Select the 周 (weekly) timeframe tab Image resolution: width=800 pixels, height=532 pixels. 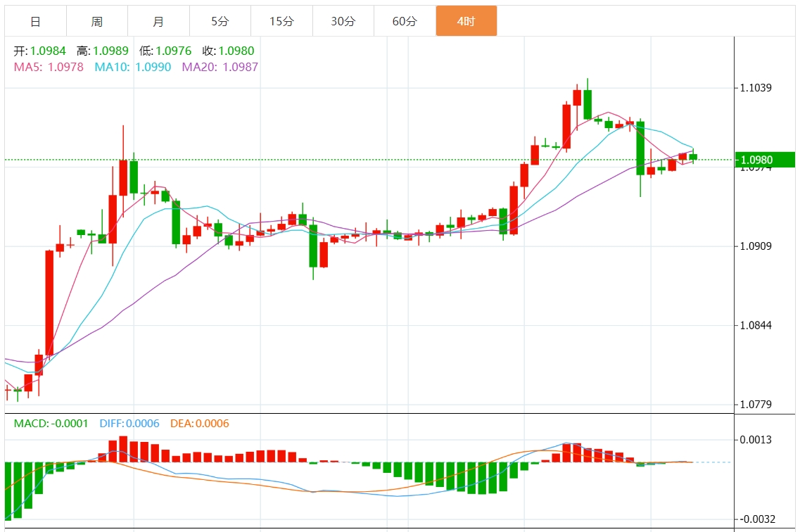96,22
